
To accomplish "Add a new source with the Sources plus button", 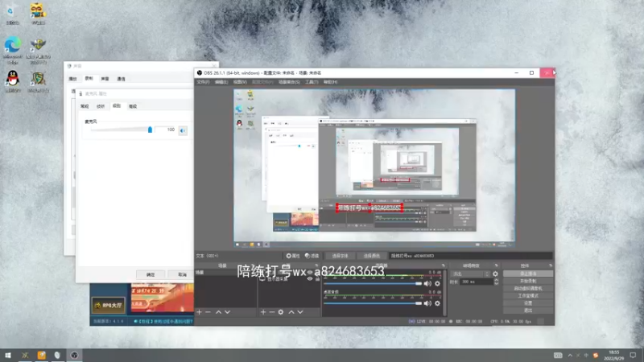I will point(263,312).
